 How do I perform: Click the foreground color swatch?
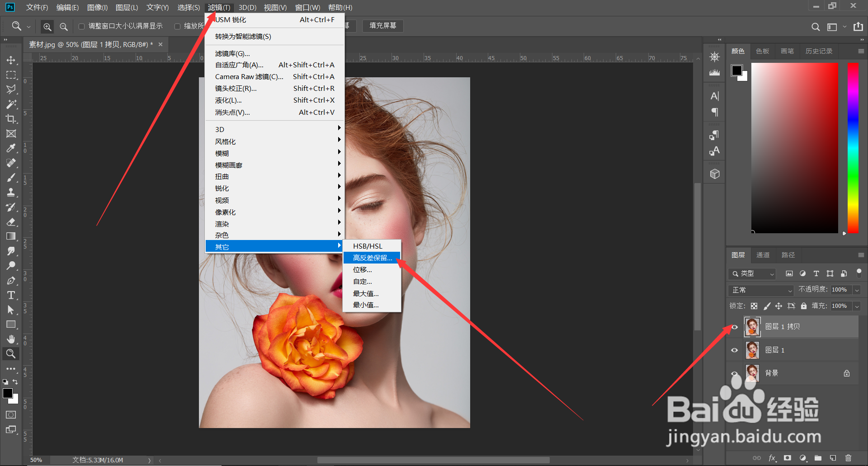point(8,392)
